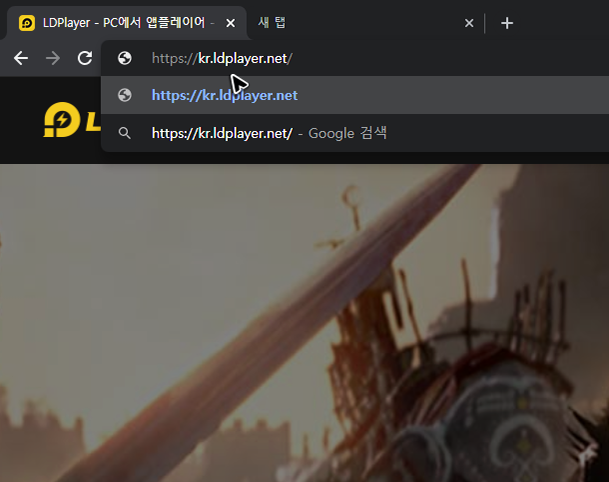The width and height of the screenshot is (609, 482).
Task: Click the yellow LDPlayer logo on the page
Action: [x=71, y=120]
